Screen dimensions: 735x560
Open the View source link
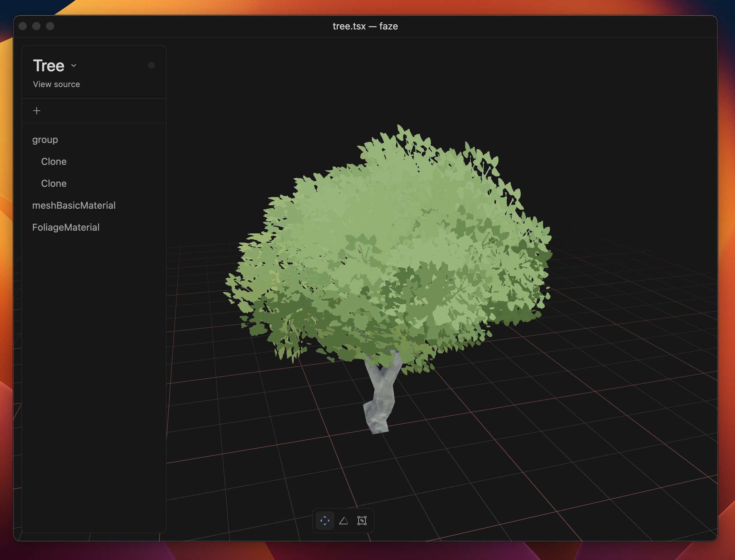pyautogui.click(x=56, y=84)
